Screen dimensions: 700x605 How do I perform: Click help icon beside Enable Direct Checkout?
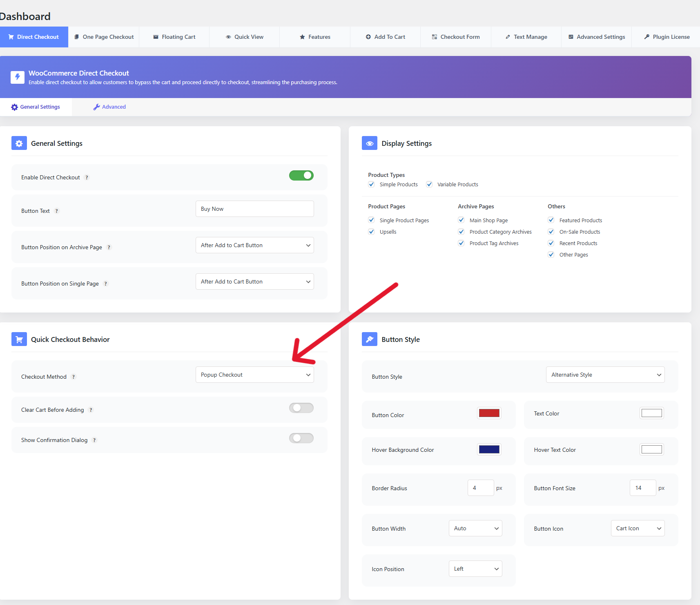coord(87,177)
